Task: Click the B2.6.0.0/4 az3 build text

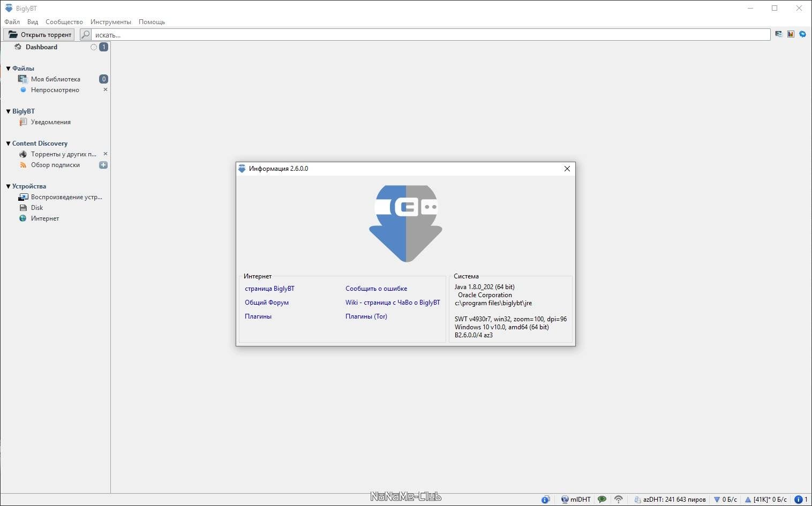Action: (473, 335)
